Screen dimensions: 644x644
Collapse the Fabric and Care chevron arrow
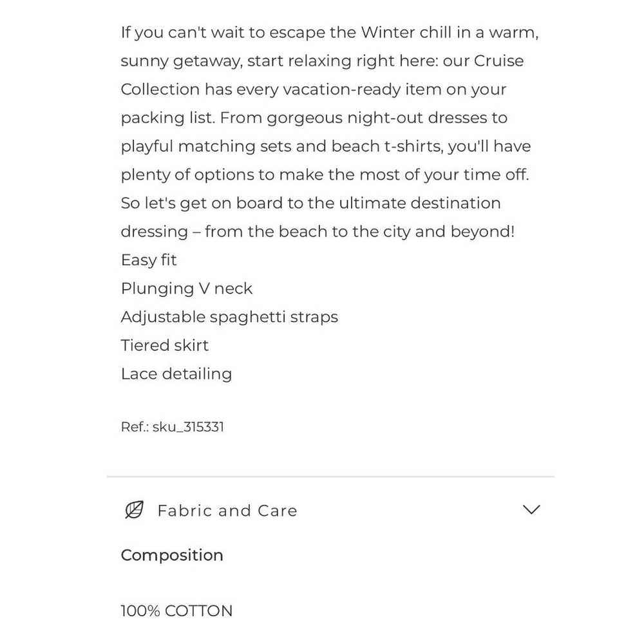point(531,509)
